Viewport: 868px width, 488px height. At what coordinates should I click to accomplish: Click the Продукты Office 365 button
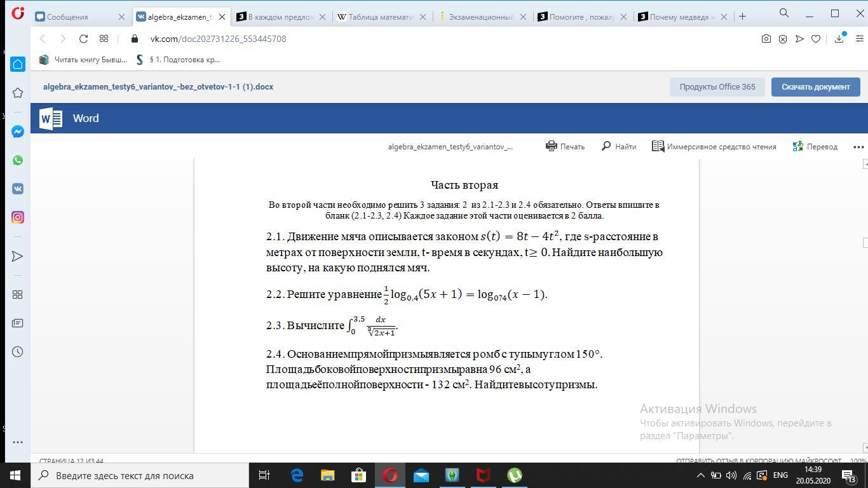(x=717, y=87)
